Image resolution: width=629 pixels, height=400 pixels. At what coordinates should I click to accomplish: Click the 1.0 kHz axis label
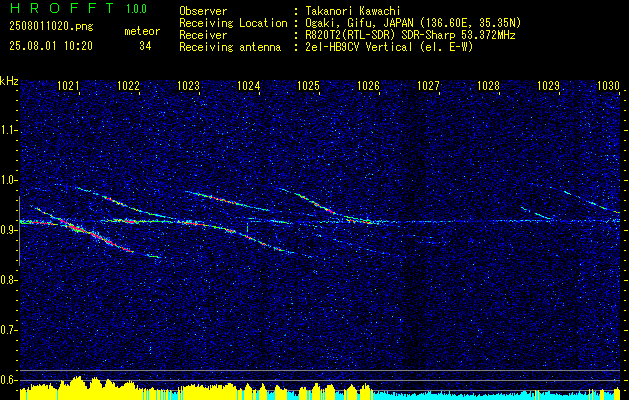point(8,180)
